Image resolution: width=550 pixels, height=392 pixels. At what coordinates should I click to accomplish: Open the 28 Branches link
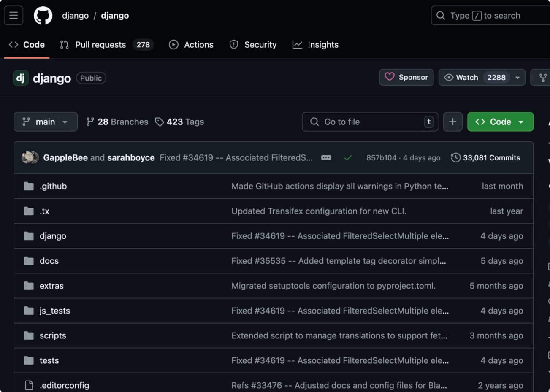click(117, 122)
